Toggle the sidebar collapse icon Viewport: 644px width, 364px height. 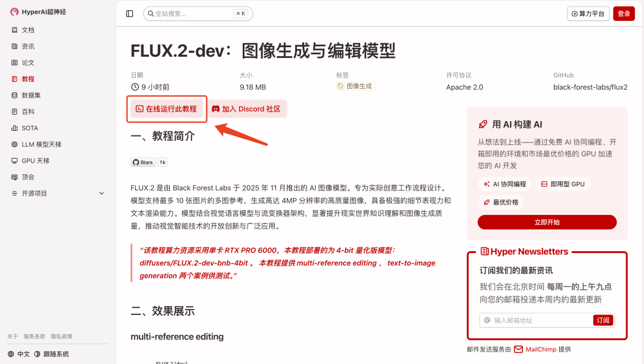coord(130,14)
